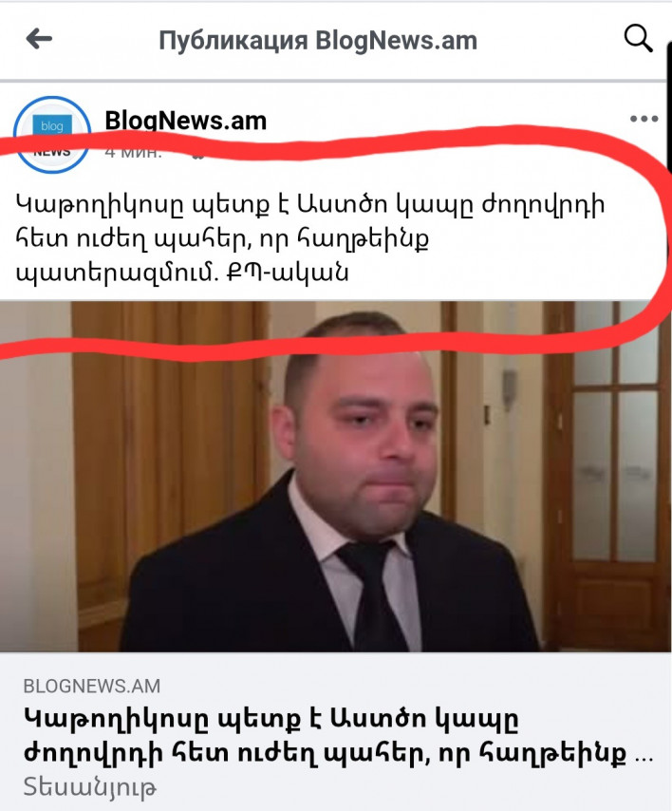672x811 pixels.
Task: Tap the man's black tie in the preview image
Action: coord(372,594)
